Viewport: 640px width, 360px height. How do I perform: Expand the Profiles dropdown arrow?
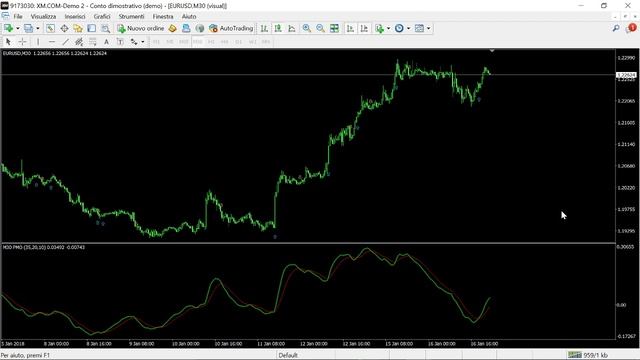point(38,28)
